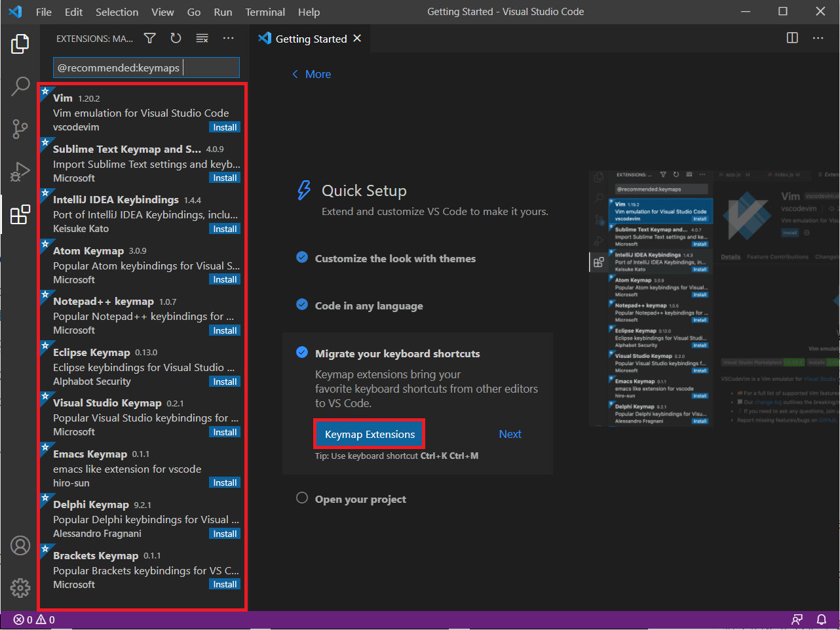This screenshot has height=630, width=840.
Task: Select the Extensions view icon
Action: pyautogui.click(x=20, y=214)
